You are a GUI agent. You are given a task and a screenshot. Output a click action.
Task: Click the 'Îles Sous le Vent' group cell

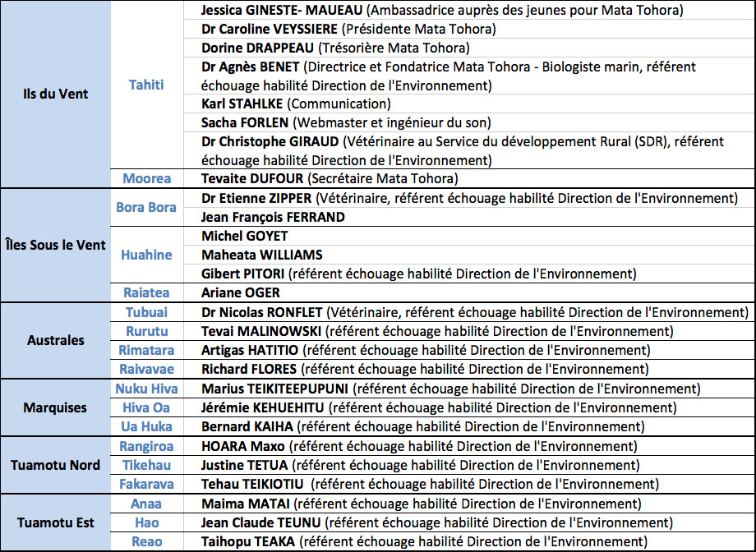click(55, 246)
